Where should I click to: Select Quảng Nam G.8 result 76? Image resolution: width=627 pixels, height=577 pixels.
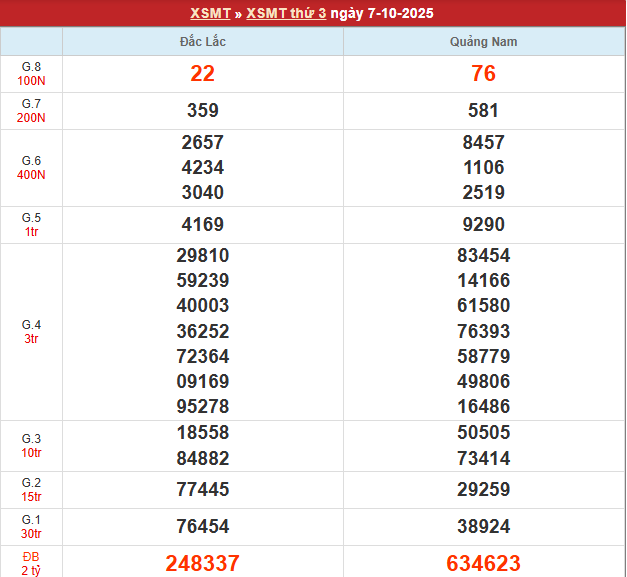click(484, 74)
